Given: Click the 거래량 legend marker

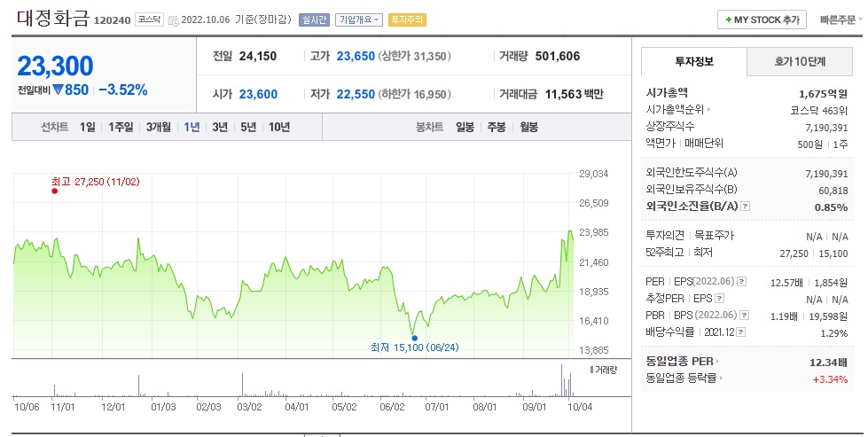Looking at the screenshot, I should pos(591,370).
